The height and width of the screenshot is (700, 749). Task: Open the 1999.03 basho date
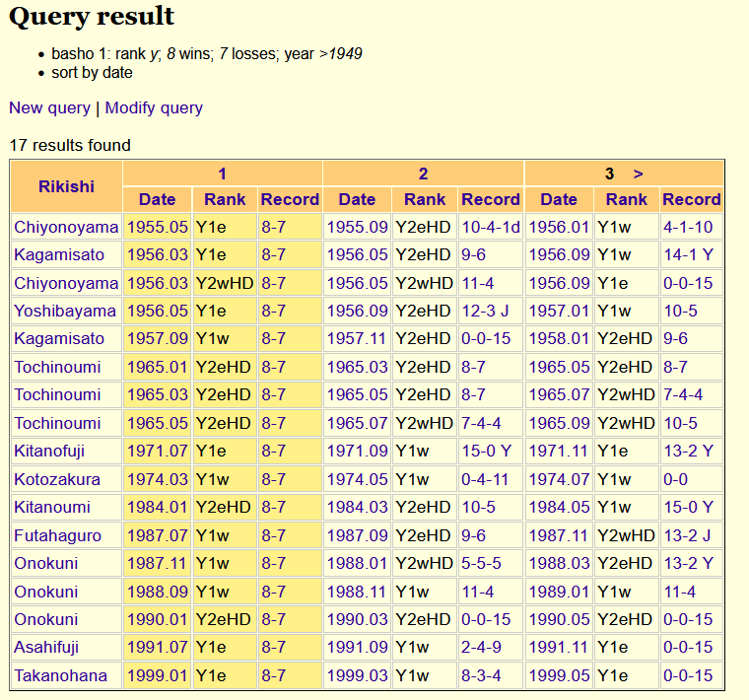(358, 675)
